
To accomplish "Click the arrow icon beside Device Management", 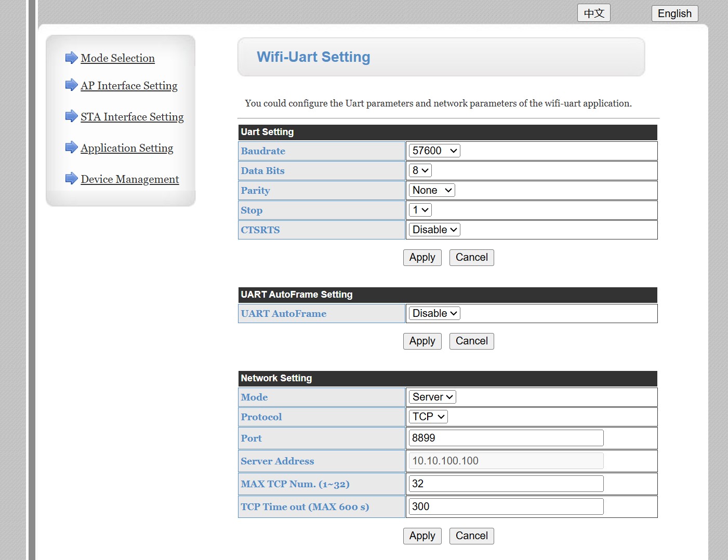I will coord(71,178).
